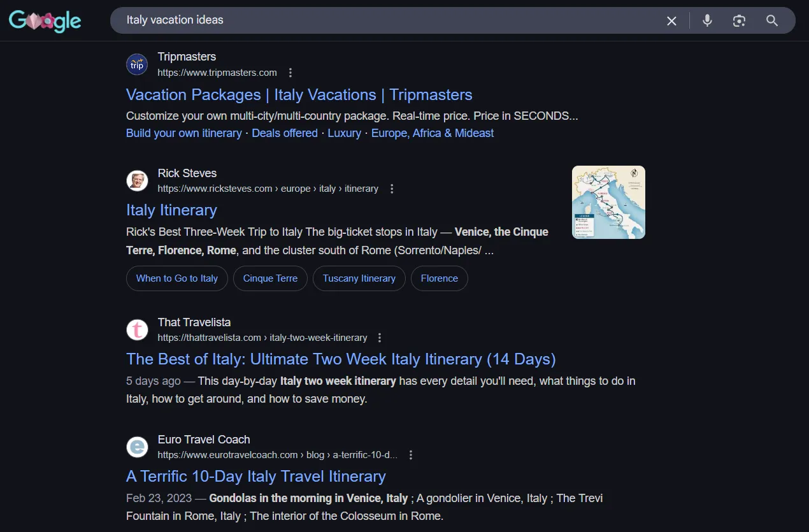Open the three-dot menu beside Rick Steves result
Image resolution: width=809 pixels, height=532 pixels.
[392, 189]
